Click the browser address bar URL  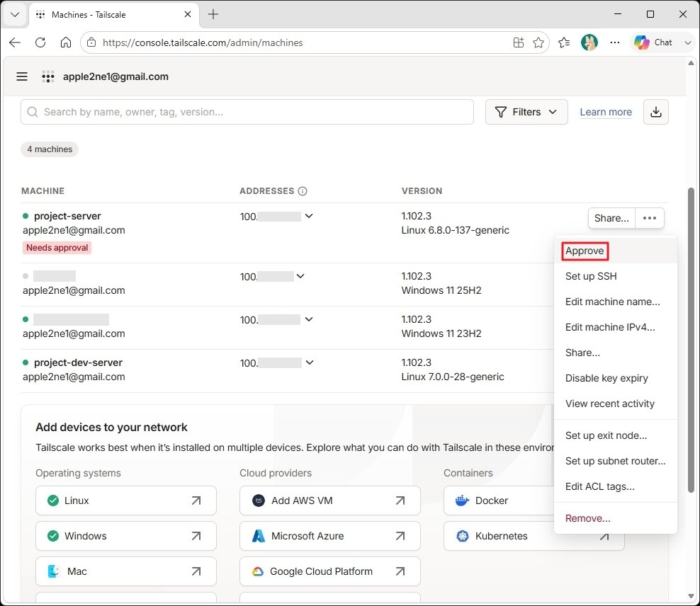[x=203, y=42]
